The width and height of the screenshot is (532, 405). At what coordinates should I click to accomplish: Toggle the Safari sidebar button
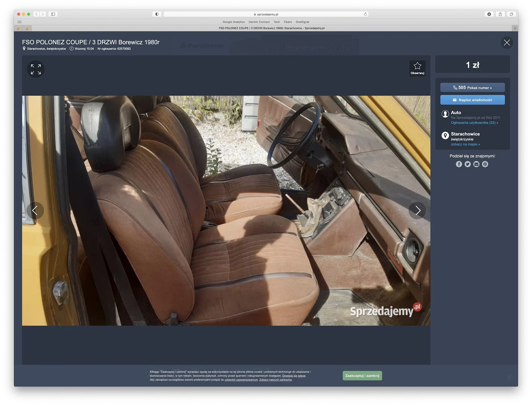pos(53,14)
